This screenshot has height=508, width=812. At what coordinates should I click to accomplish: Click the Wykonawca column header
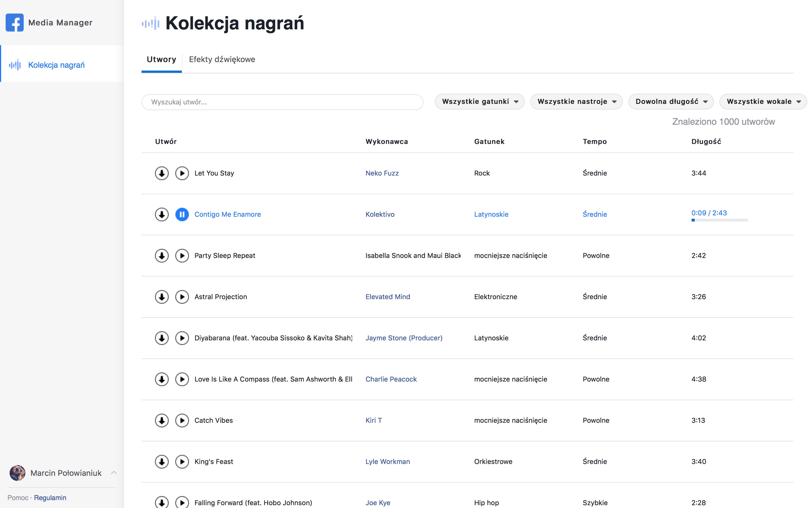[387, 141]
